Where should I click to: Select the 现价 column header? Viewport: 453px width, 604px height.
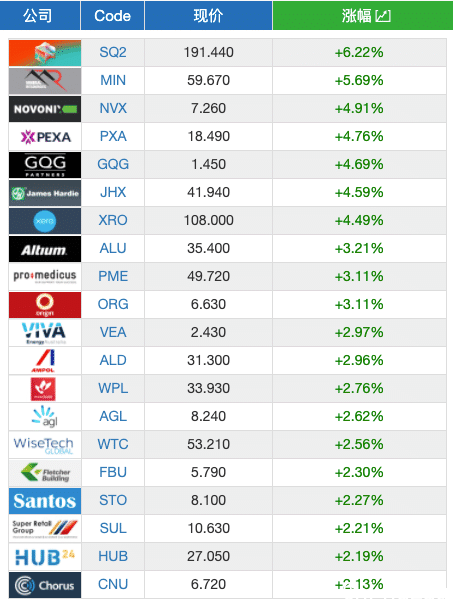(x=208, y=15)
